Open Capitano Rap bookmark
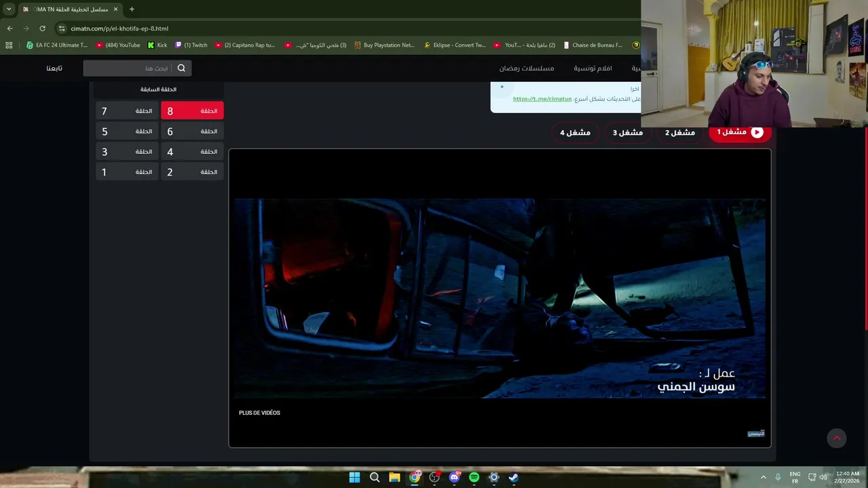 tap(245, 45)
